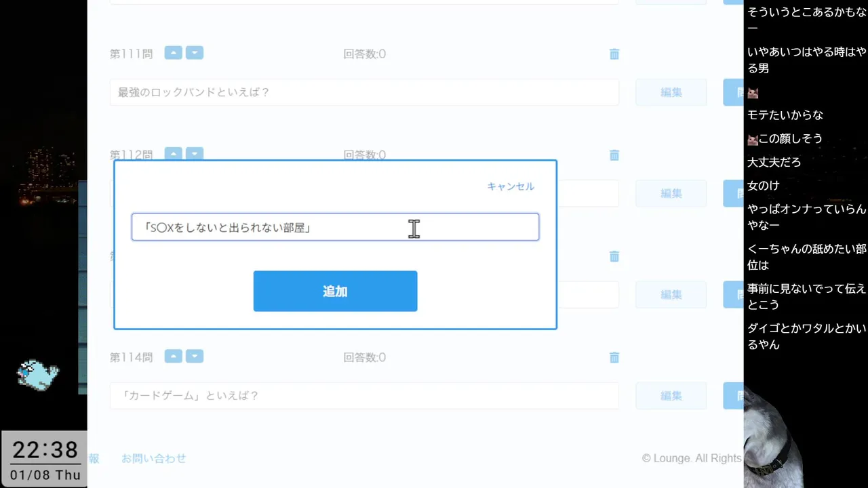Viewport: 868px width, 488px height.
Task: Click the chat comment いやあいつはやる時はやる男
Action: pos(806,60)
